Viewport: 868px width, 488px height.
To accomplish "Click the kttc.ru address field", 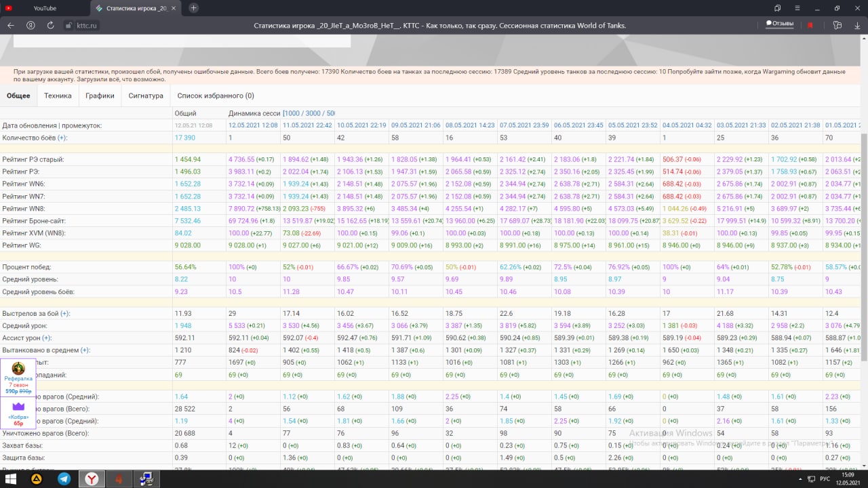I will pos(87,26).
